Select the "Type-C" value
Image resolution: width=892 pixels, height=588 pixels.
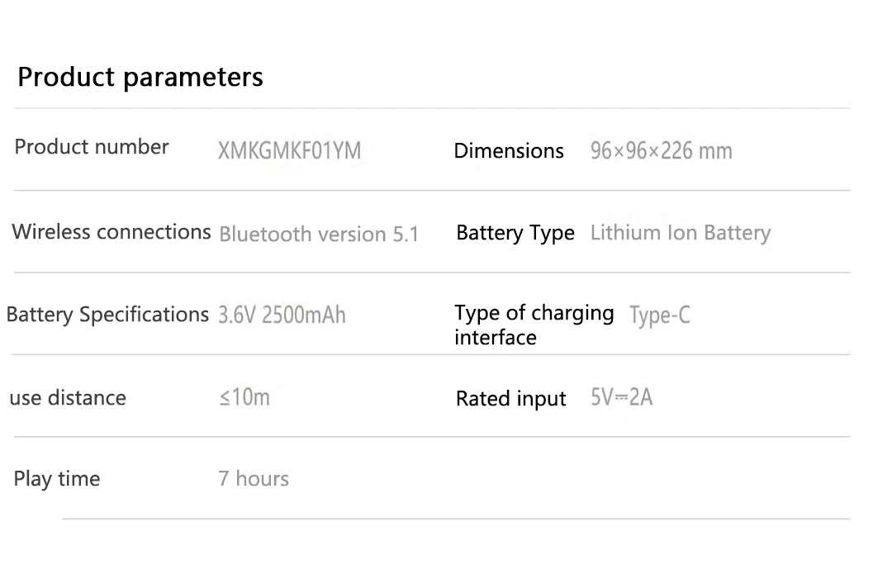[659, 315]
